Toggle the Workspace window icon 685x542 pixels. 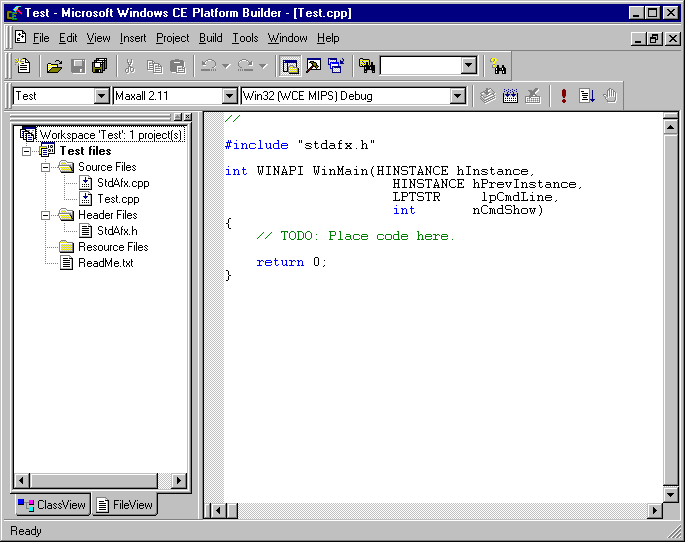(x=290, y=66)
